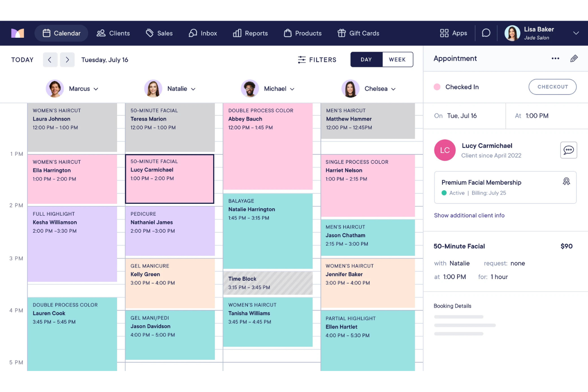Screen dimensions: 588x392
Task: Select Kelly Green gel manicure appointment
Action: [x=170, y=283]
